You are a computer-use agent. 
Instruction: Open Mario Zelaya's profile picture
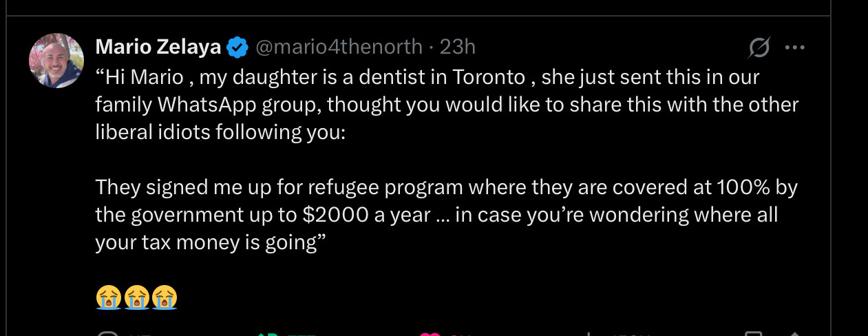[56, 61]
